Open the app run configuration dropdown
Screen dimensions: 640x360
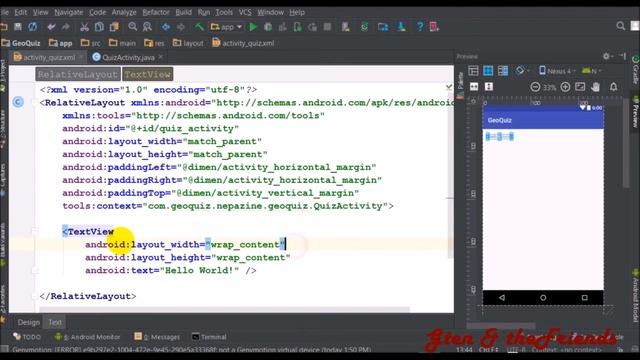point(227,27)
